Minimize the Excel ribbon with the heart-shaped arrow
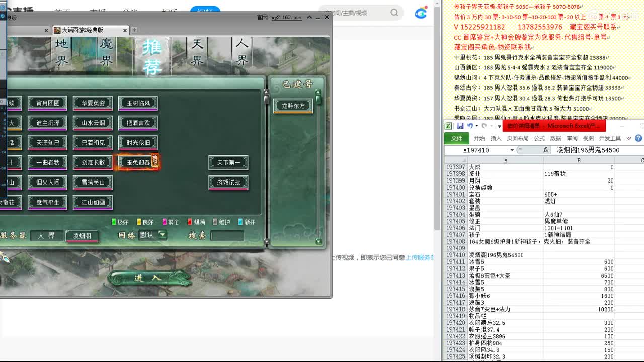This screenshot has height=362, width=644. point(629,138)
